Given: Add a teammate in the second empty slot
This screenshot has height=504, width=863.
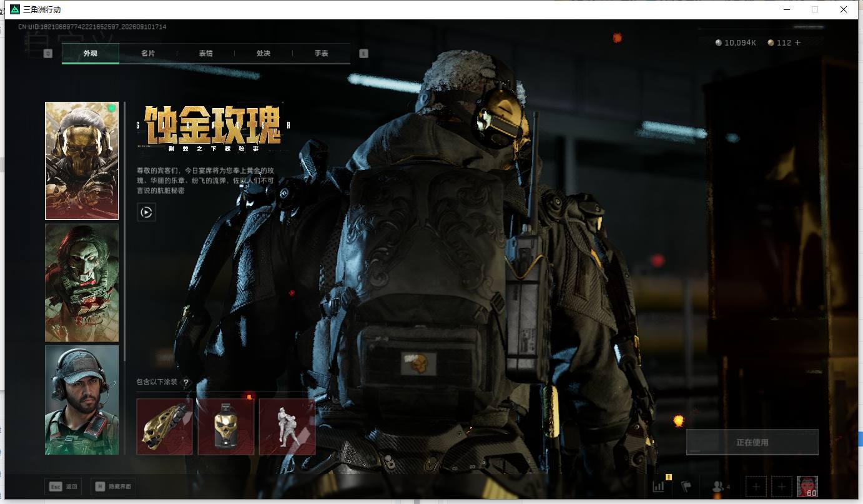Looking at the screenshot, I should click(x=782, y=486).
